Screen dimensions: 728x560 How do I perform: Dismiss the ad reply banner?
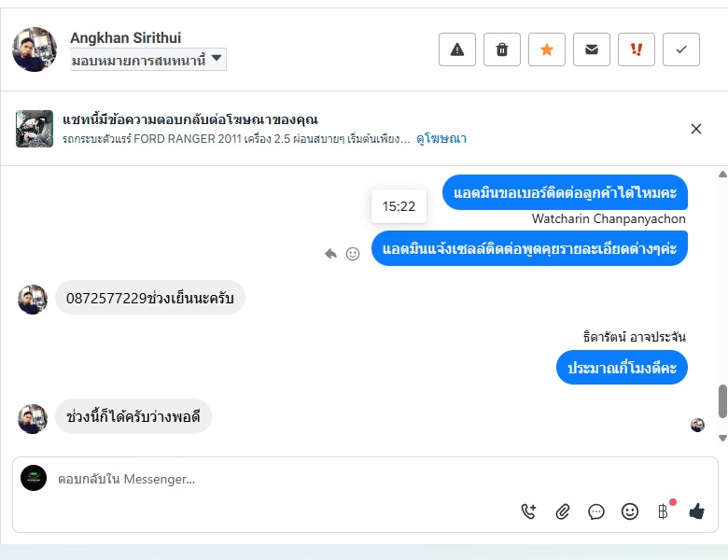(x=696, y=129)
